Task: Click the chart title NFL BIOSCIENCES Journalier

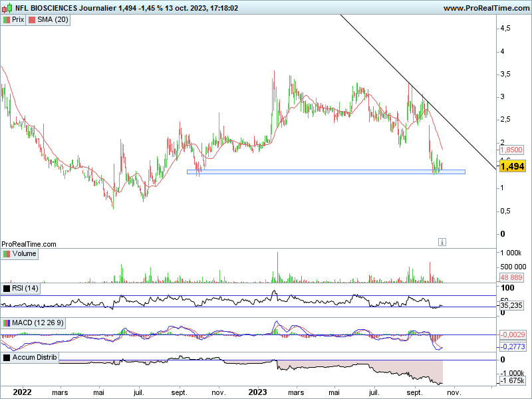Action: [65, 8]
